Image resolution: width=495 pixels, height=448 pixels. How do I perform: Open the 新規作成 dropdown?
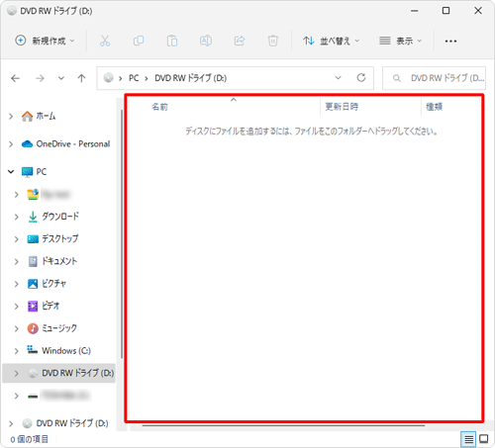point(46,41)
